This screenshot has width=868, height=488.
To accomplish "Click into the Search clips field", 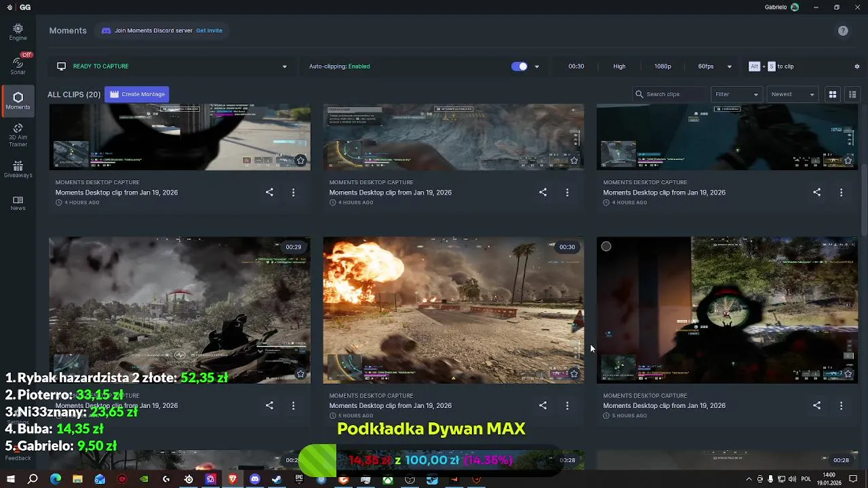I will pyautogui.click(x=669, y=94).
